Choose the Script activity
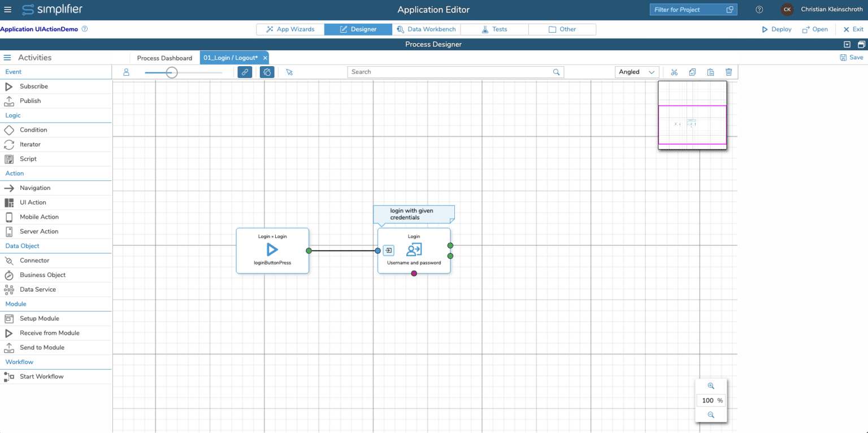This screenshot has width=868, height=433. pos(56,159)
